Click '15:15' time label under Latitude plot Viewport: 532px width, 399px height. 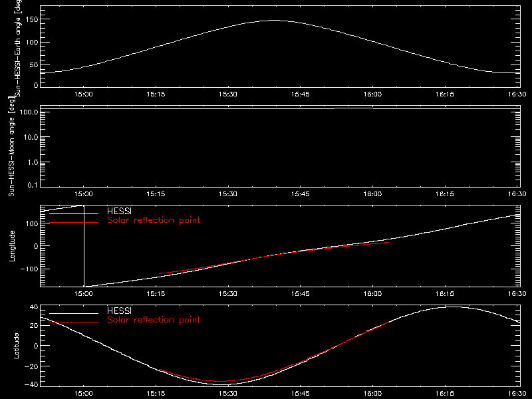(x=156, y=394)
